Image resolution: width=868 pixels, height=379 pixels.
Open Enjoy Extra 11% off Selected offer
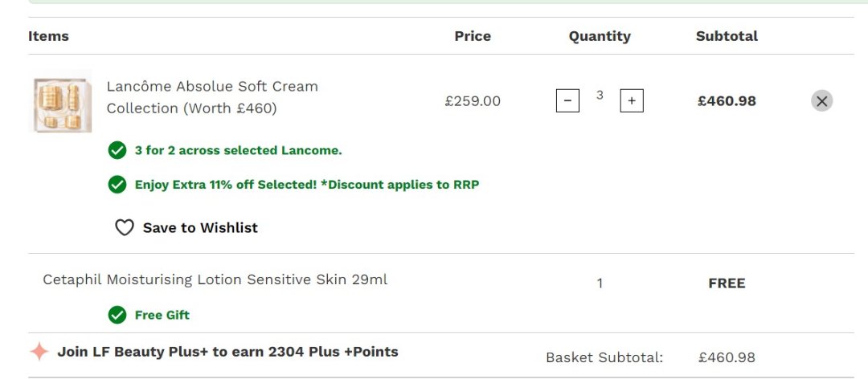tap(307, 185)
